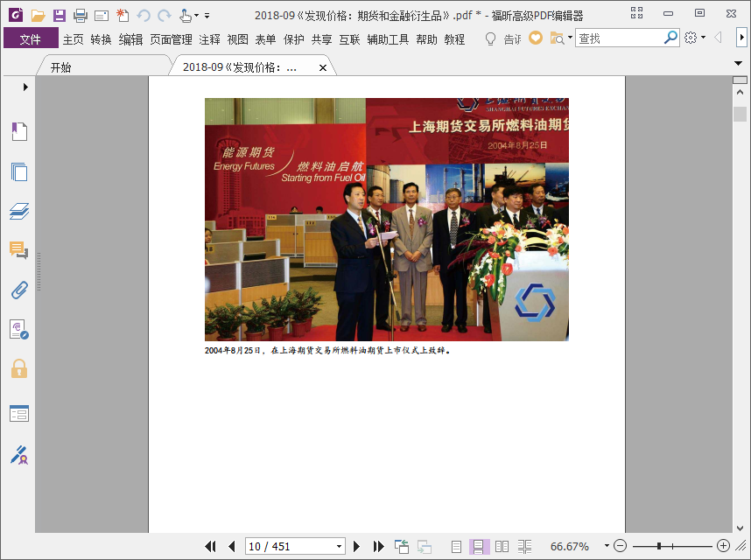This screenshot has width=751, height=560.
Task: Switch to continuous page view
Action: click(x=478, y=546)
